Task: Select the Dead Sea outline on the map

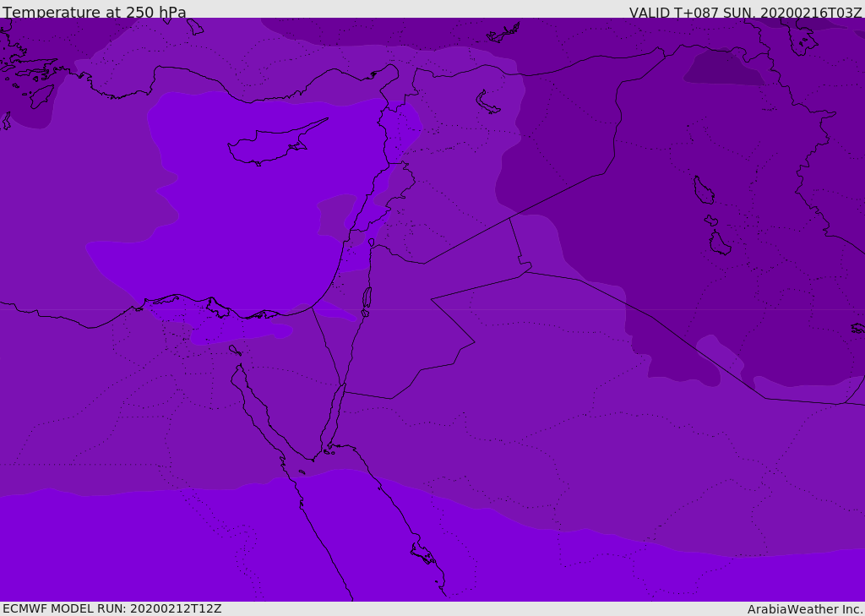Action: (x=367, y=298)
